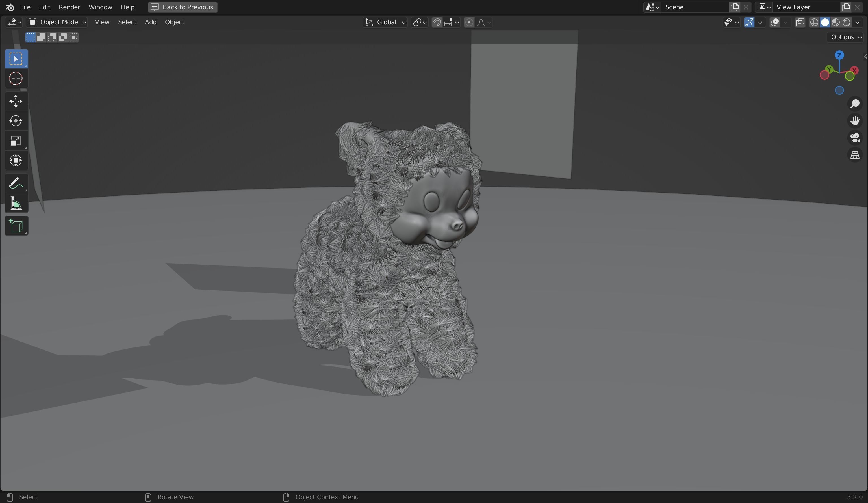Click the zoom magnifier viewport icon
The height and width of the screenshot is (503, 868).
click(x=855, y=104)
